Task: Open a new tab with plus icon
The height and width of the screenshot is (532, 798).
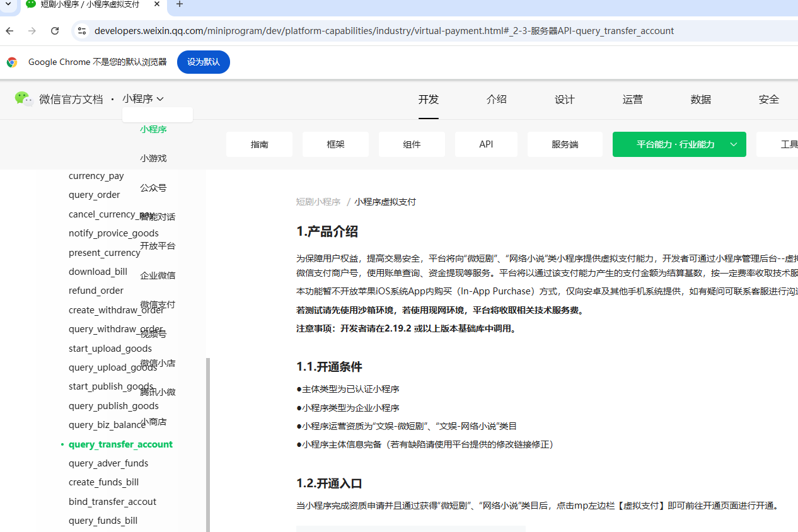Action: coord(180,4)
